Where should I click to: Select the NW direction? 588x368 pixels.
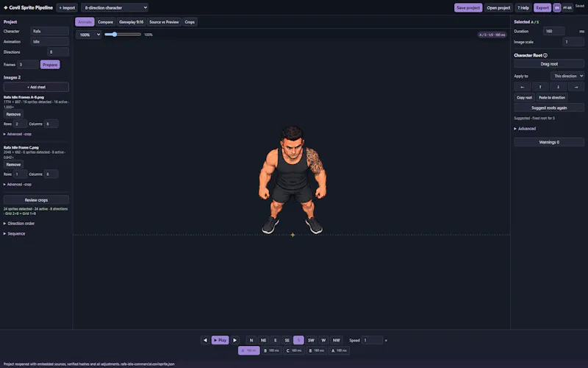tap(336, 340)
